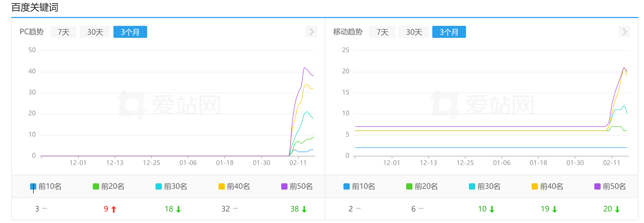644x223 pixels.
Task: Toggle the PC 前50名 purple legend
Action: point(297,186)
